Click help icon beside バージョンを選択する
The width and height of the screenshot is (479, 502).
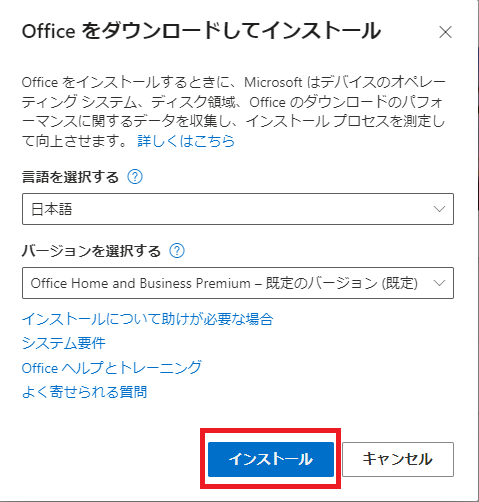pos(177,251)
